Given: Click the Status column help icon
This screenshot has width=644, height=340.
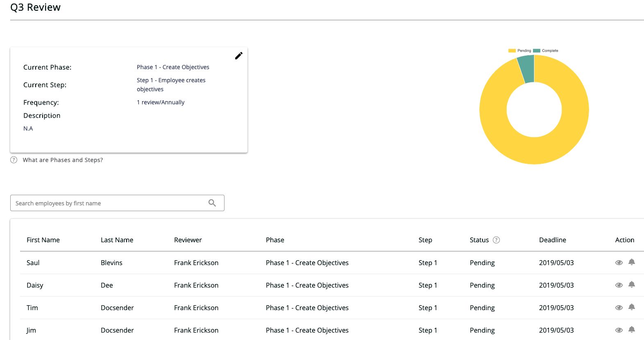Looking at the screenshot, I should (x=496, y=240).
